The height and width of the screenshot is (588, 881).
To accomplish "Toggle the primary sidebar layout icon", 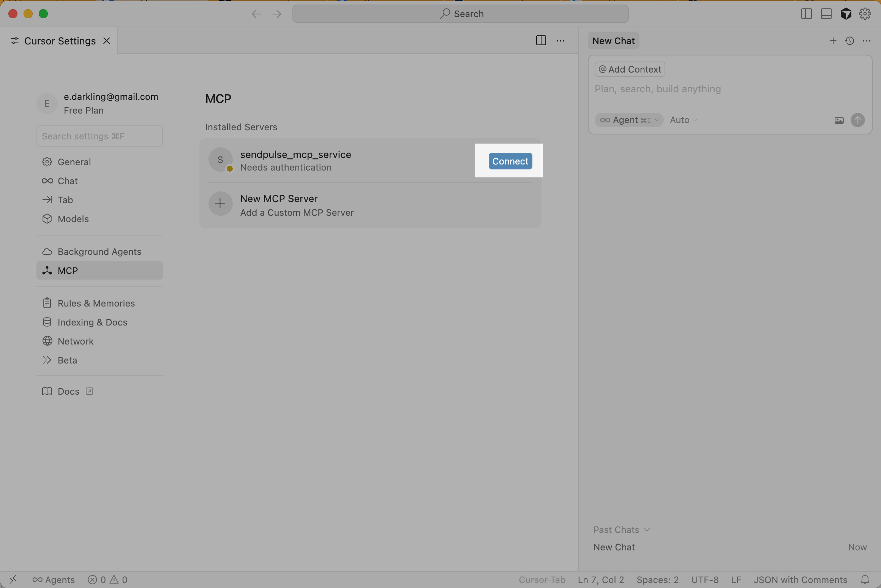I will (806, 14).
